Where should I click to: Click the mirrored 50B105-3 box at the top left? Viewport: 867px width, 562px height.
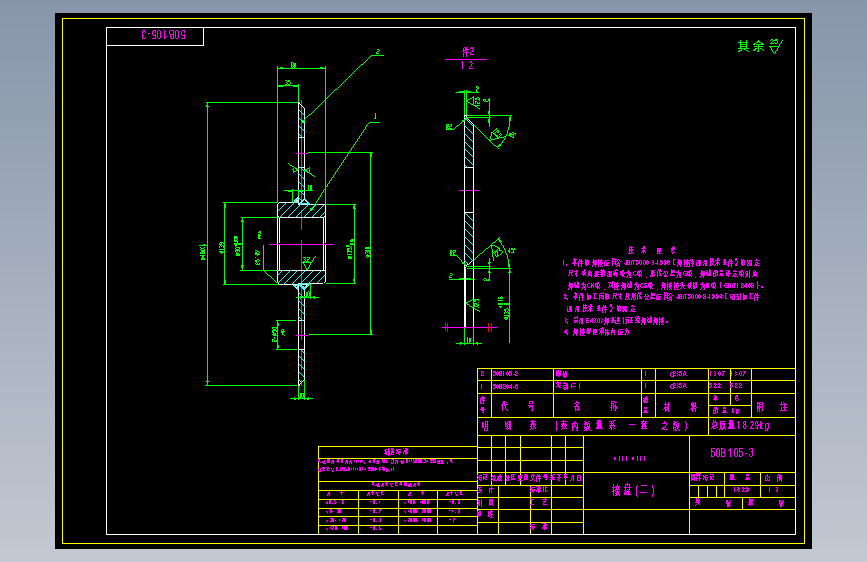pos(155,36)
